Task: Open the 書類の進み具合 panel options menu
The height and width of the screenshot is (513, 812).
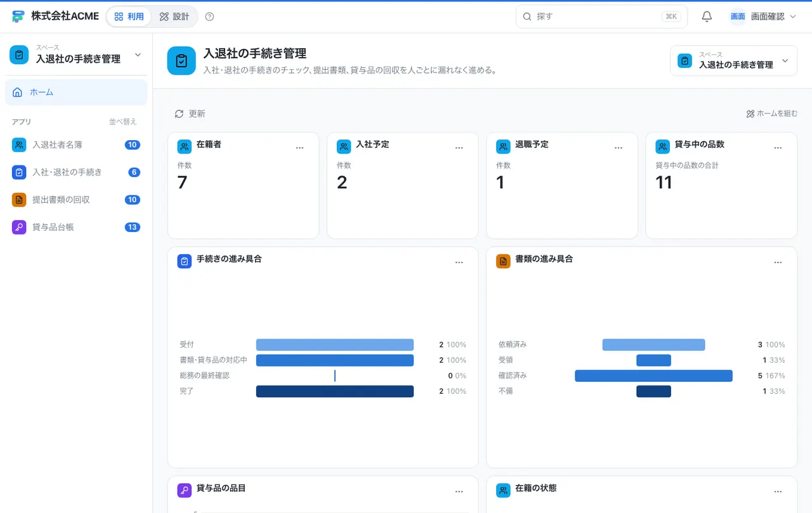Action: [778, 263]
